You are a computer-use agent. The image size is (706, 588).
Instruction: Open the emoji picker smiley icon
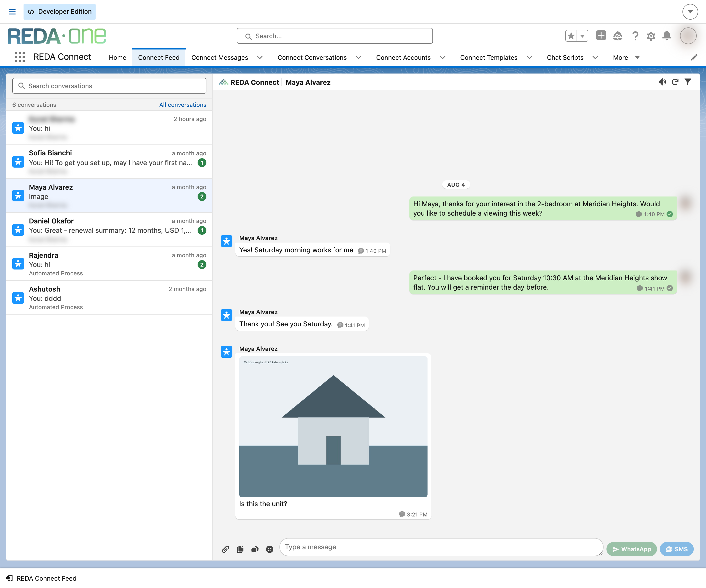click(x=270, y=549)
